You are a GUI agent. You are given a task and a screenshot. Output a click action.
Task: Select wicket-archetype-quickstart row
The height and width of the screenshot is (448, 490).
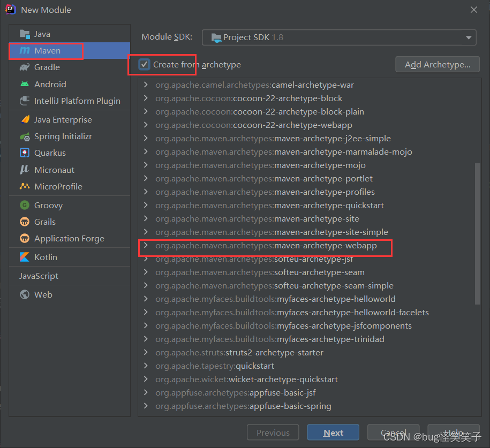[x=310, y=379]
